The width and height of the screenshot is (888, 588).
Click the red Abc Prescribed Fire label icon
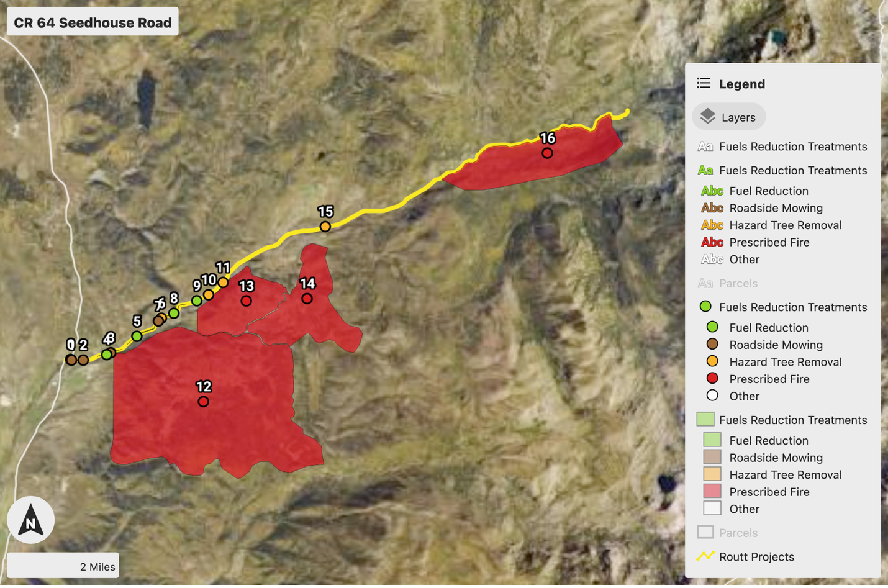click(x=712, y=242)
